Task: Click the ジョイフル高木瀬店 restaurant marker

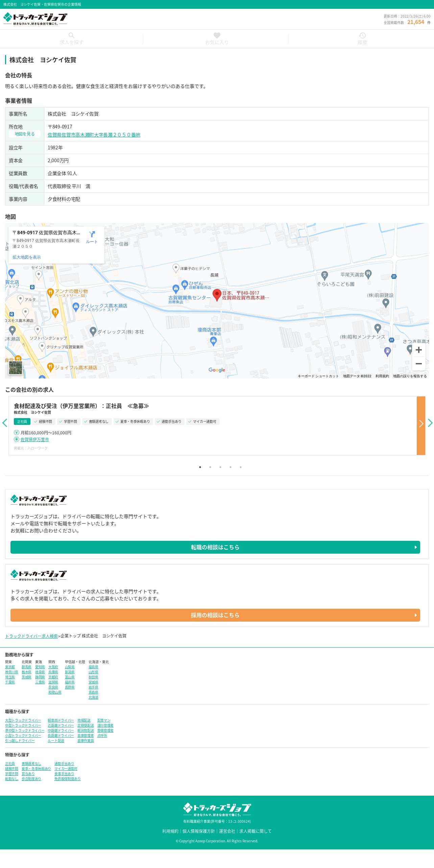Action: coord(50,367)
